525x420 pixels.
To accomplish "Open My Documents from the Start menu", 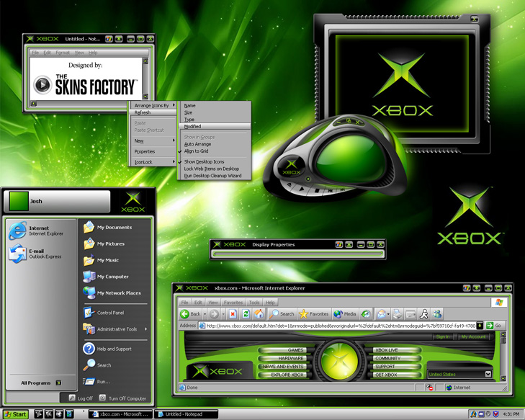I will click(107, 227).
